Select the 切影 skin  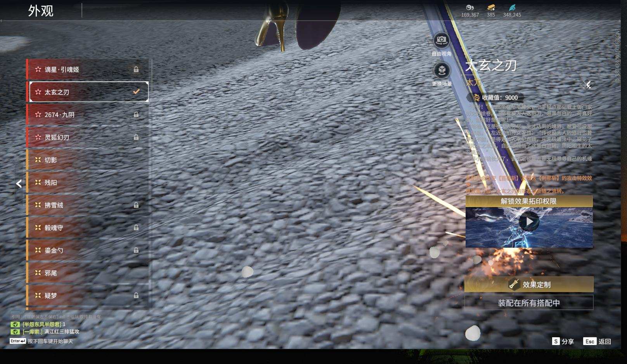click(x=88, y=160)
